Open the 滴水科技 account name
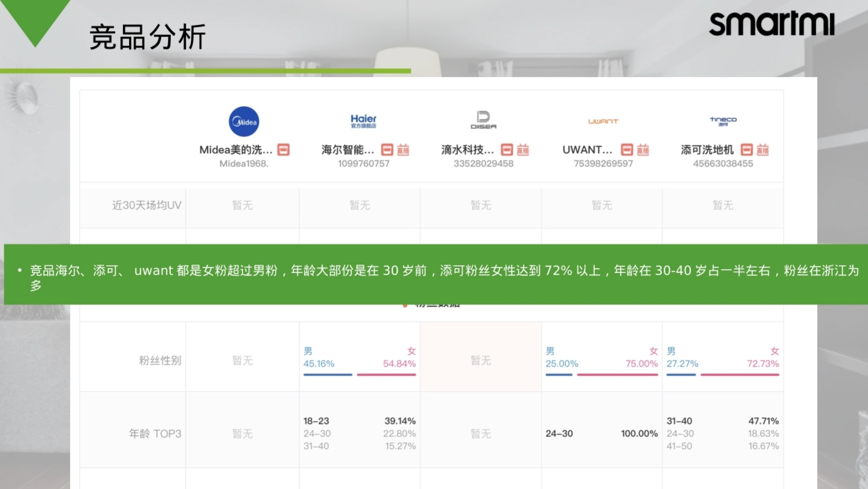Screen dimensions: 868x489 click(x=467, y=150)
